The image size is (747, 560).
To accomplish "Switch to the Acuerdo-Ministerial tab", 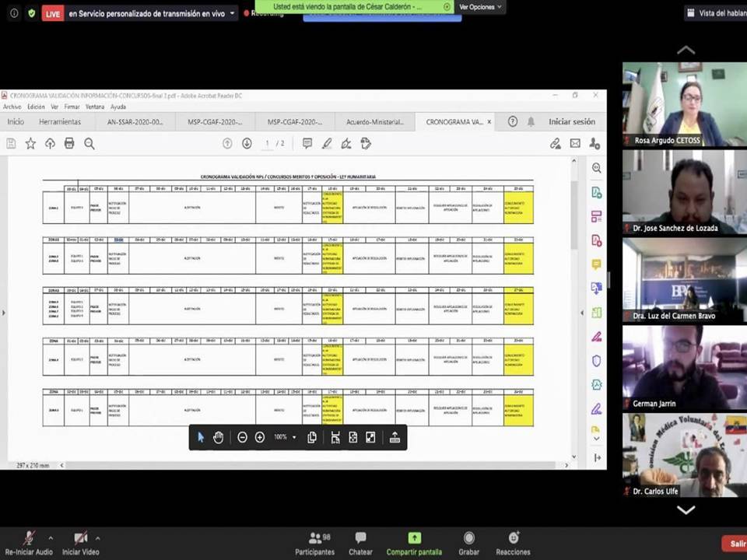I will 375,121.
